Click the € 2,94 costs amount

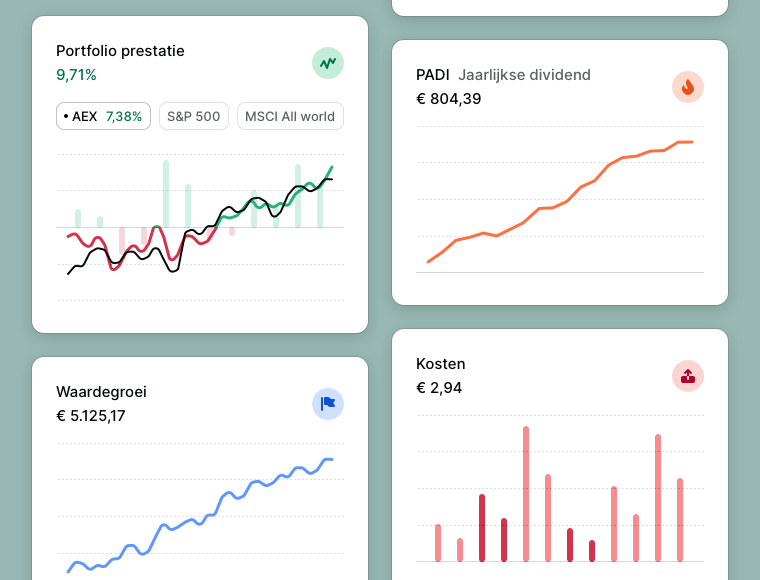[439, 387]
